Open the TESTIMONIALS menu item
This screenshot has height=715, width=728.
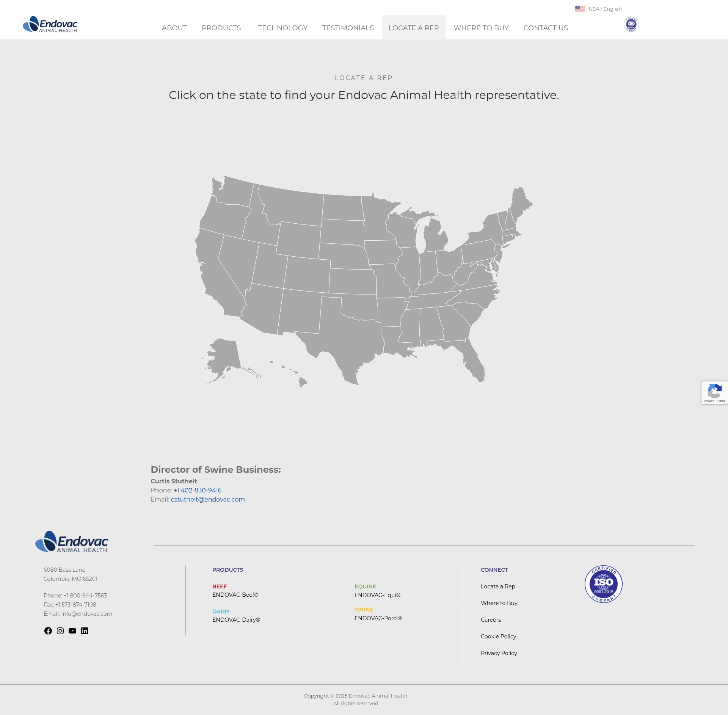[348, 28]
